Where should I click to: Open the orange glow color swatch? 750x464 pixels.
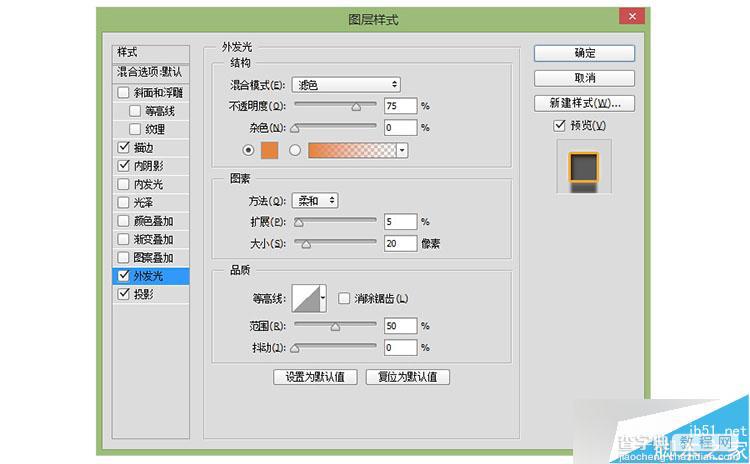pos(269,150)
